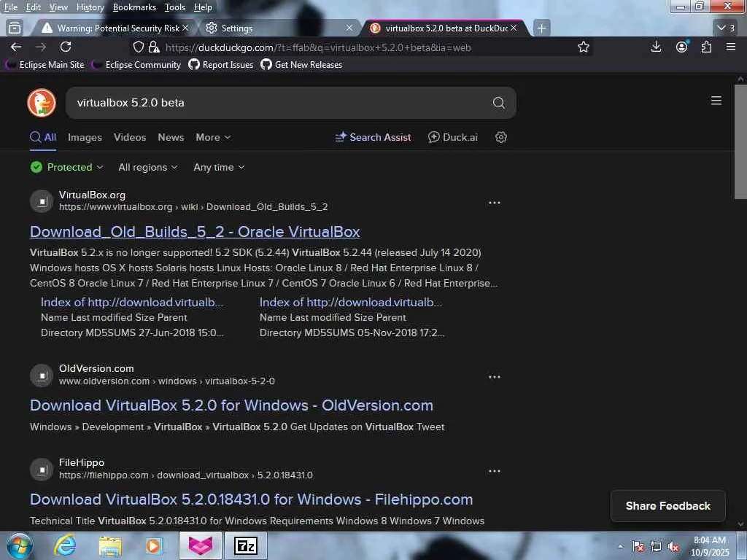
Task: Open the list all tabs dropdown
Action: click(726, 28)
